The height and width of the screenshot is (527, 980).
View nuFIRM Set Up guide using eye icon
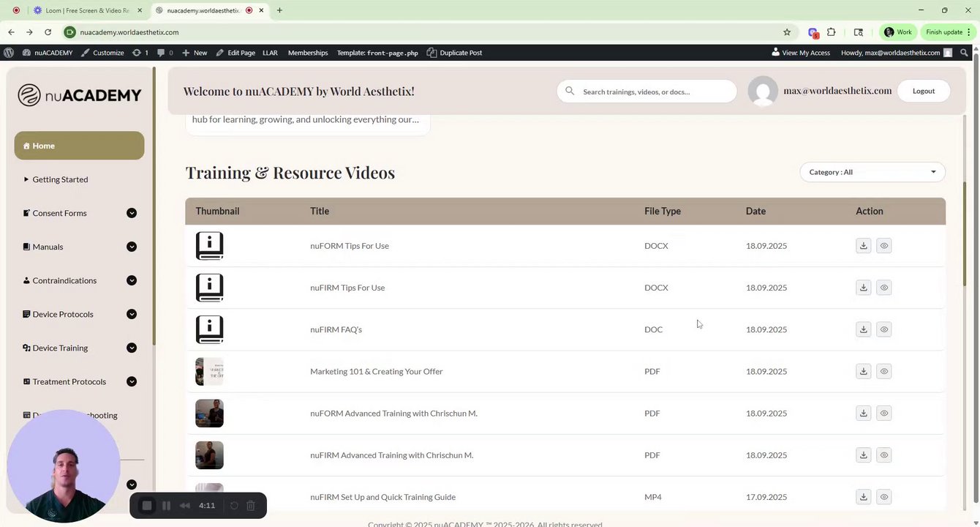883,497
